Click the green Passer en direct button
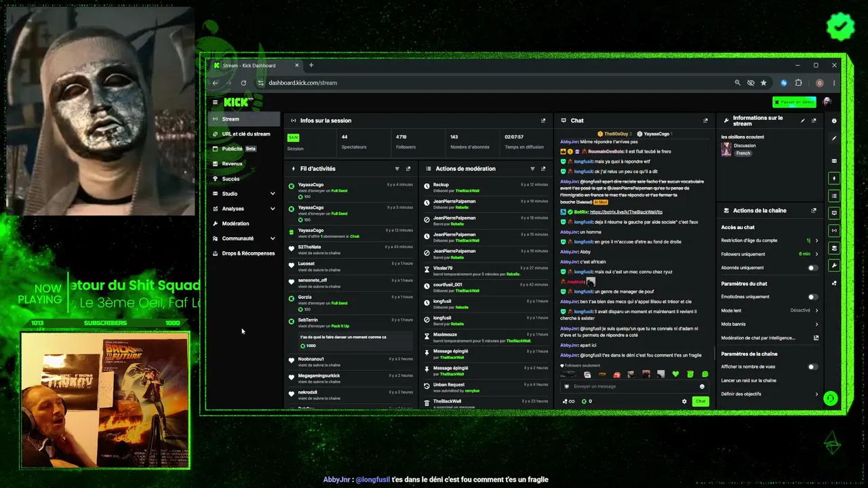The width and height of the screenshot is (868, 488). pyautogui.click(x=794, y=102)
